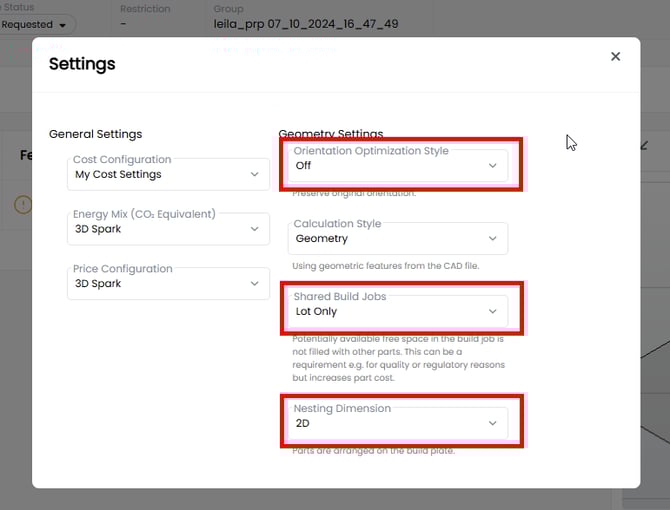This screenshot has height=510, width=670.
Task: Open the Requested status dropdown at top
Action: (x=36, y=24)
